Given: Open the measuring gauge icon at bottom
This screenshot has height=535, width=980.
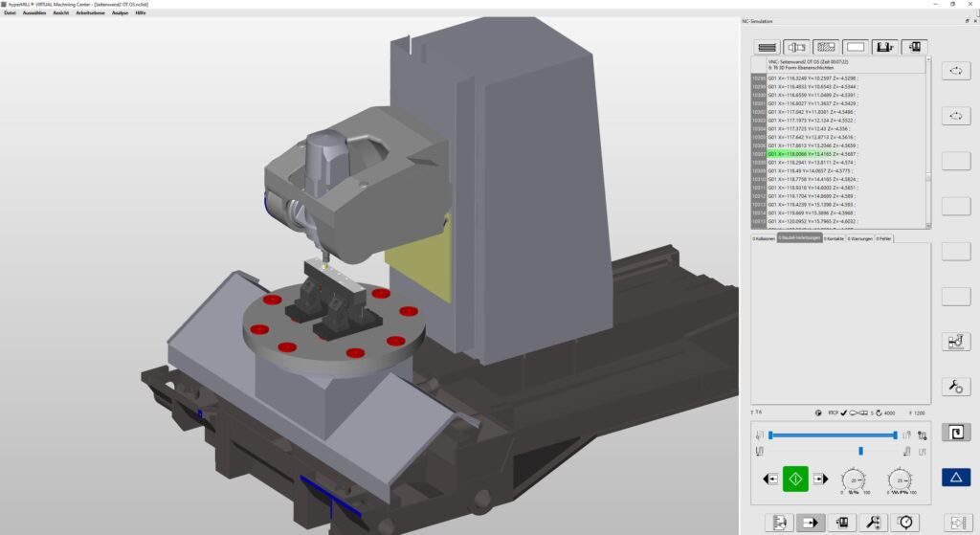Looking at the screenshot, I should (x=905, y=523).
